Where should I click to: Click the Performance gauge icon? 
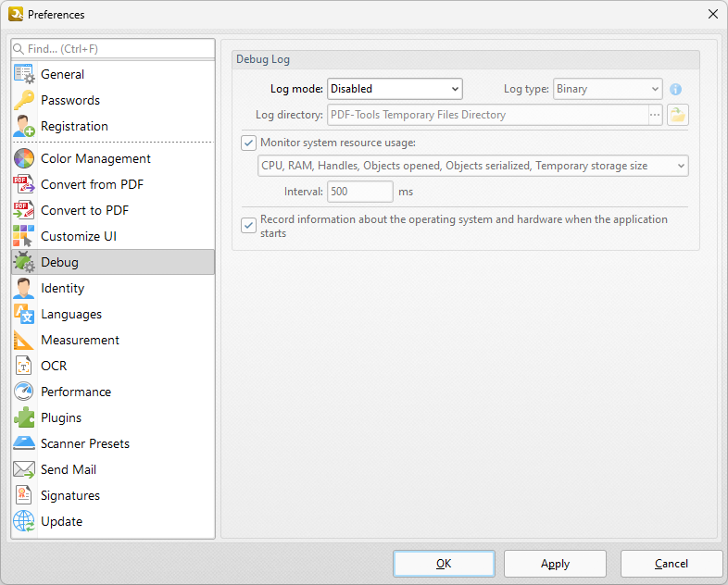[x=24, y=392]
